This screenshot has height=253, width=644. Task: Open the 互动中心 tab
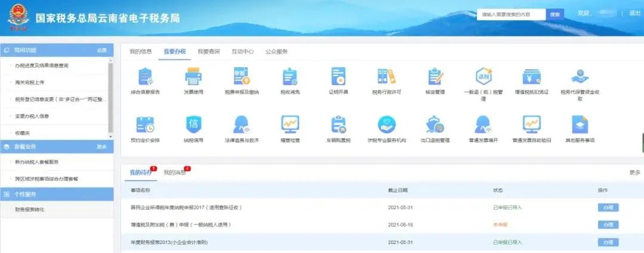pos(242,52)
